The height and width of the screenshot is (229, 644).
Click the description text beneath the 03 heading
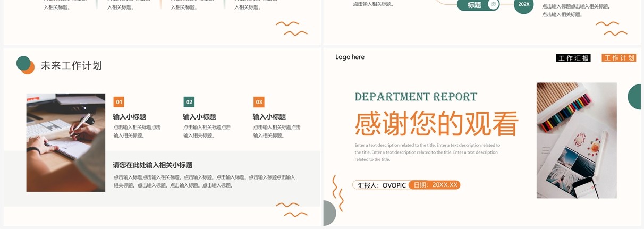pos(277,131)
